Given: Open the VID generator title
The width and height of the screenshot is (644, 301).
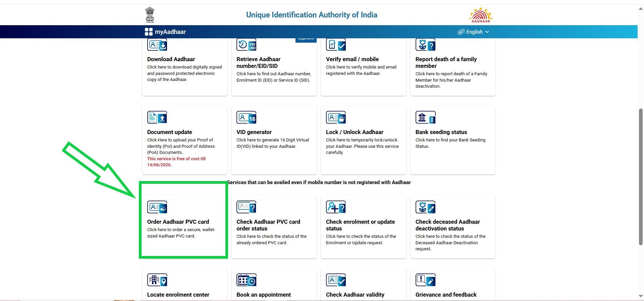Looking at the screenshot, I should (x=254, y=132).
